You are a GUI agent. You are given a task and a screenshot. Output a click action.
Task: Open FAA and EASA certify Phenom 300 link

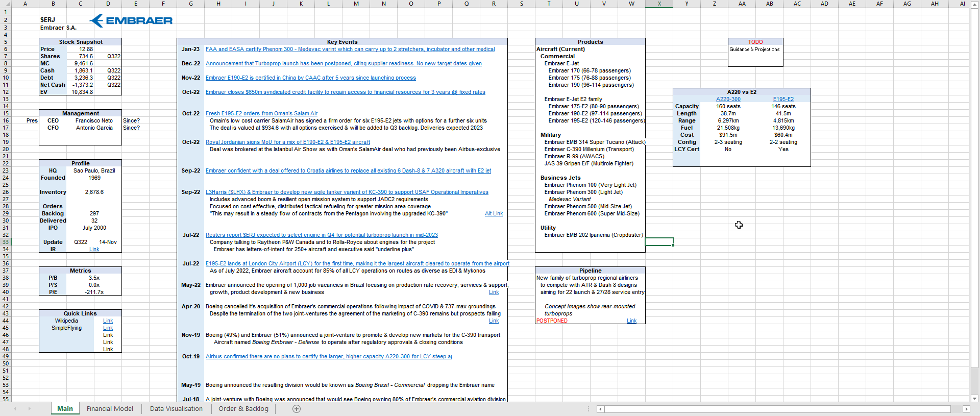350,50
